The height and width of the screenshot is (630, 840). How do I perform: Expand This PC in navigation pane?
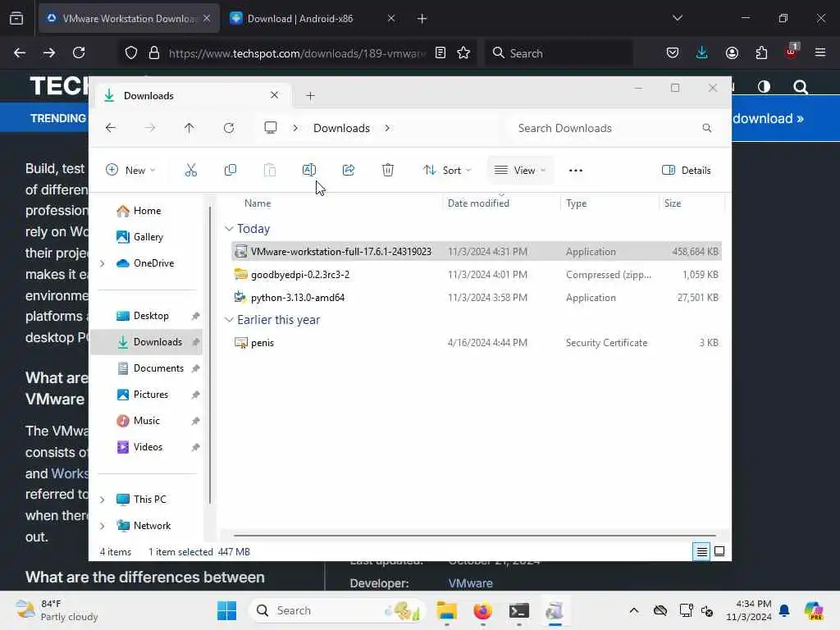coord(103,500)
